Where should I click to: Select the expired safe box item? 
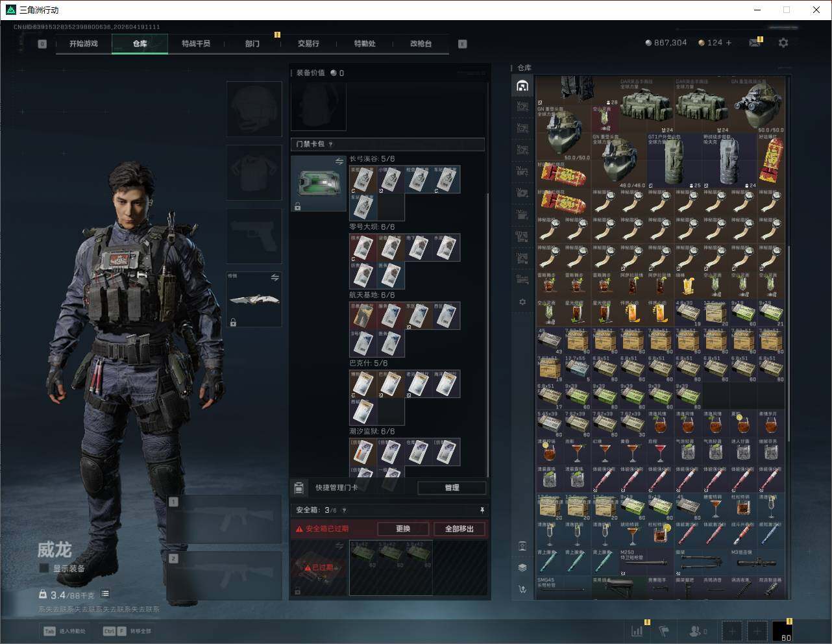319,568
